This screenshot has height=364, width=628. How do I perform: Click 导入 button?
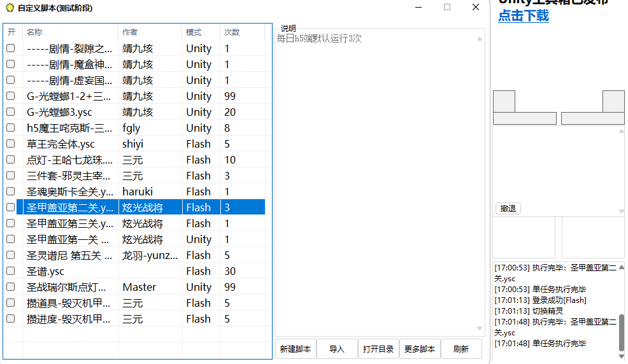pos(337,349)
